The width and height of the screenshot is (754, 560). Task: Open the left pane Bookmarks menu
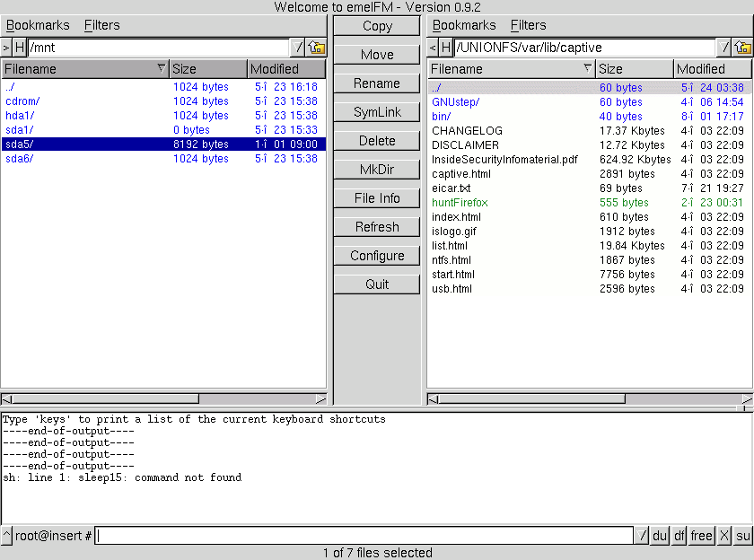[x=38, y=25]
